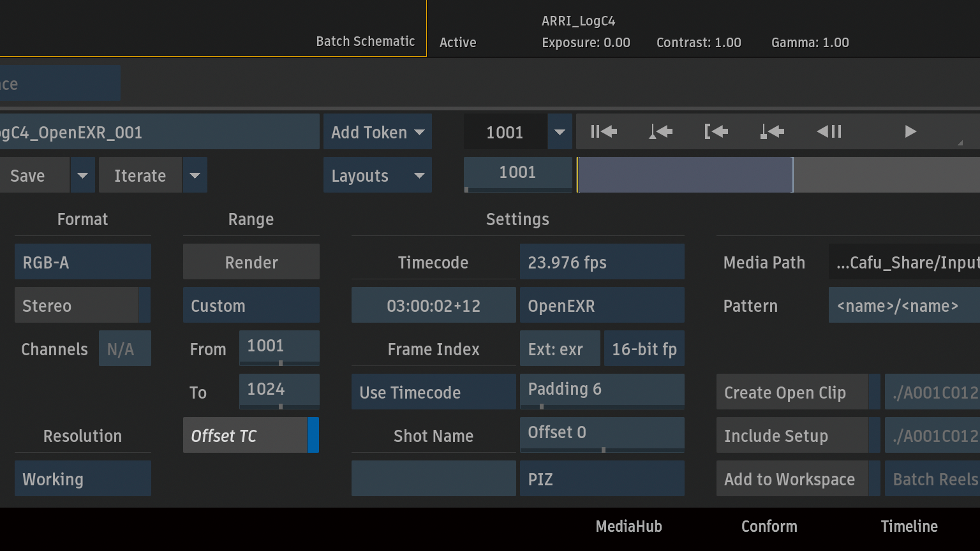Click the Iterate button

[x=140, y=175]
